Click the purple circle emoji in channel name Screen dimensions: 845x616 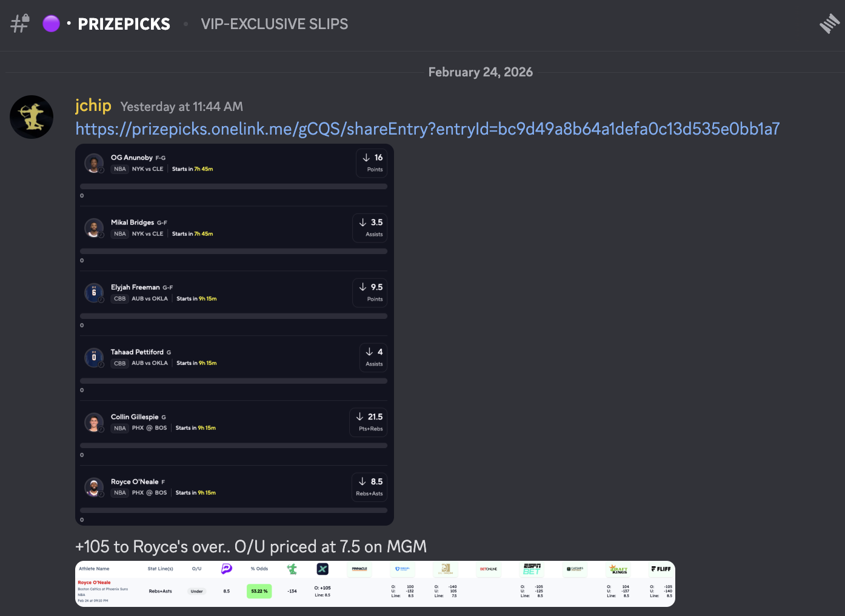point(52,24)
